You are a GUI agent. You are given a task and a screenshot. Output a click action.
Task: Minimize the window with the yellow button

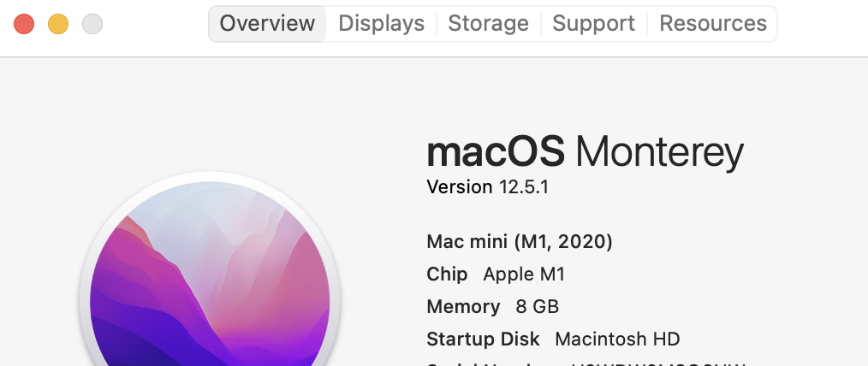click(58, 24)
